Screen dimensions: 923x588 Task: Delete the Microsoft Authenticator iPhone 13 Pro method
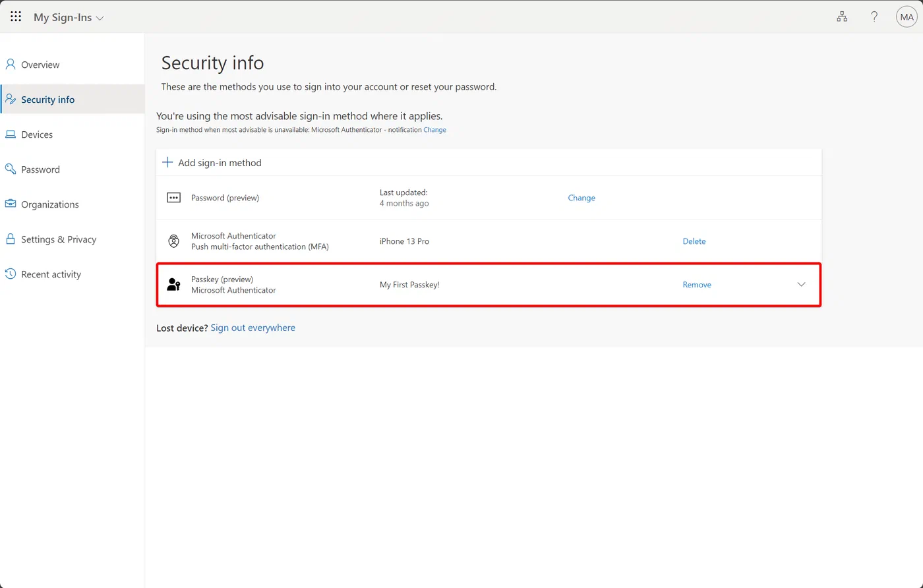[694, 241]
